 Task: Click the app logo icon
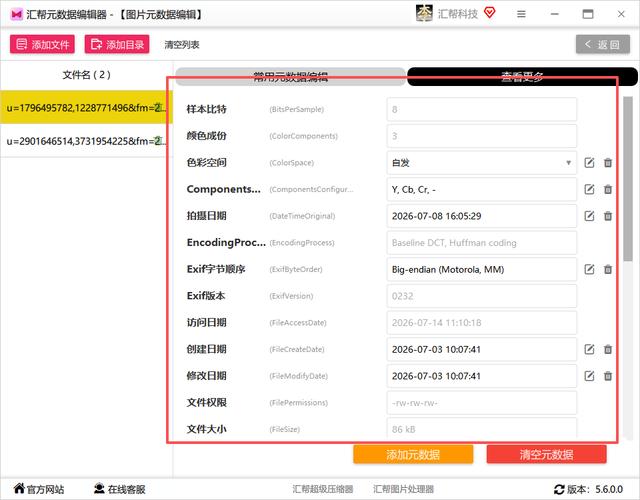coord(16,15)
